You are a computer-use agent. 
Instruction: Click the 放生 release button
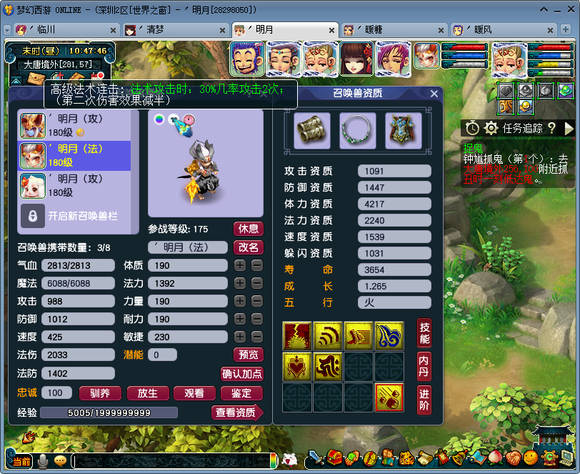tap(148, 393)
